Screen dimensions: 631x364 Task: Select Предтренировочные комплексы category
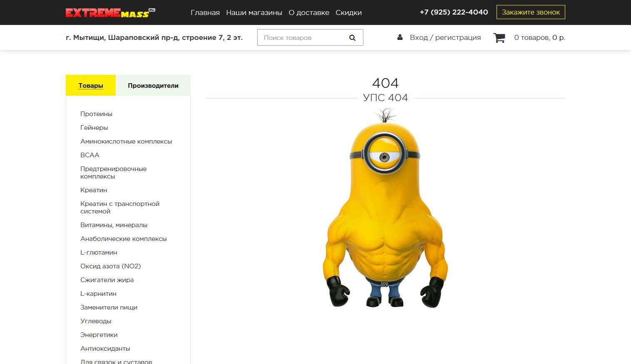tap(114, 172)
